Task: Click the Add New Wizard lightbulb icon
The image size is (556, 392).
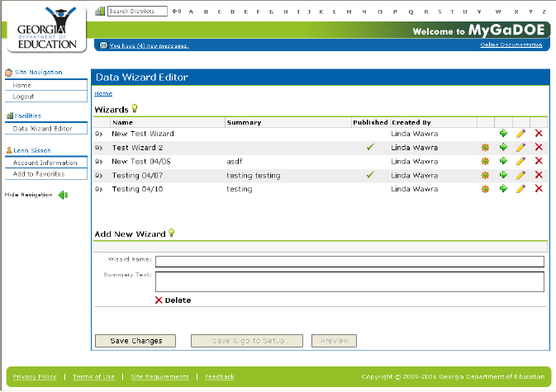Action: point(171,233)
